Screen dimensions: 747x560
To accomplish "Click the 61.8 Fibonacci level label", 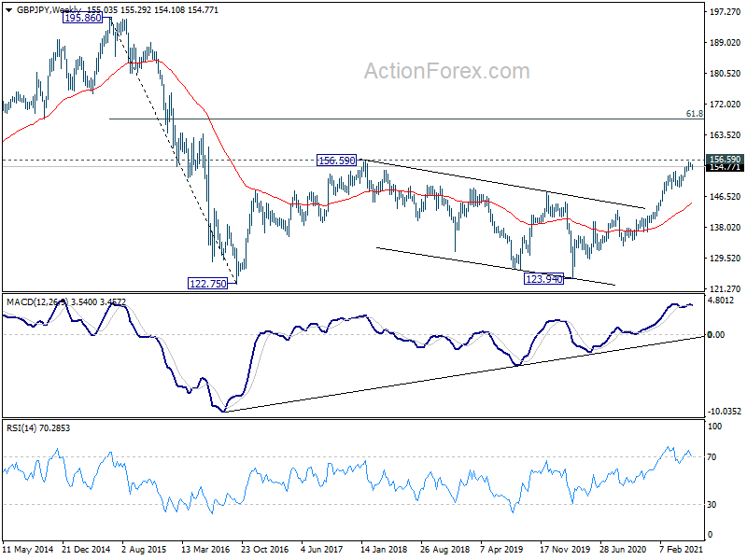I will coord(694,113).
